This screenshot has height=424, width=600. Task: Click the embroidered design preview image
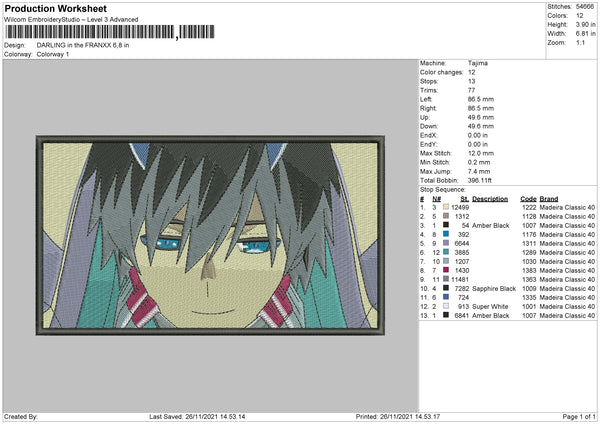pyautogui.click(x=210, y=235)
